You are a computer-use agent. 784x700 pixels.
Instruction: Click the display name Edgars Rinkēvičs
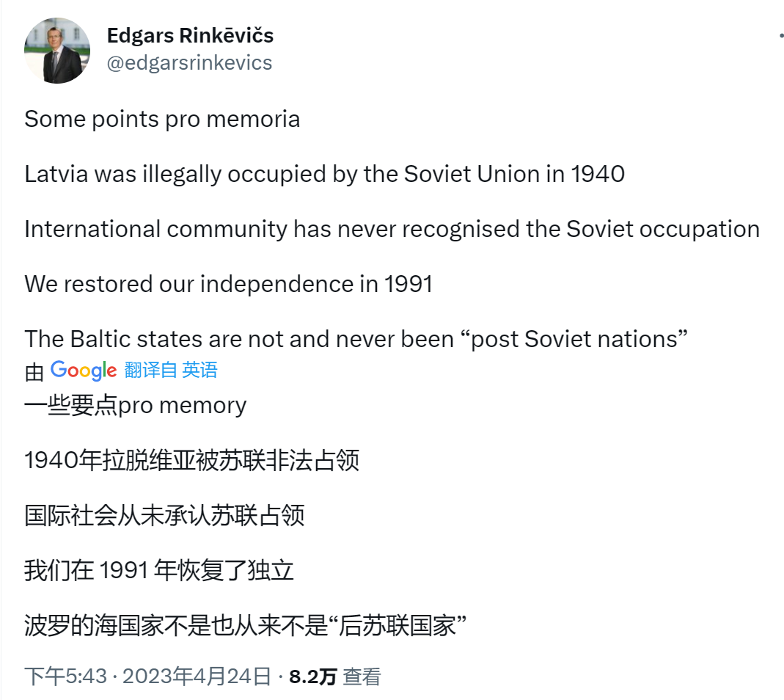tap(190, 35)
